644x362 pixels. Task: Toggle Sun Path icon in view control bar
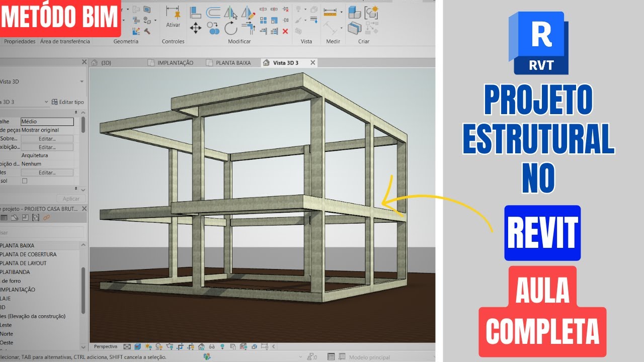click(148, 346)
